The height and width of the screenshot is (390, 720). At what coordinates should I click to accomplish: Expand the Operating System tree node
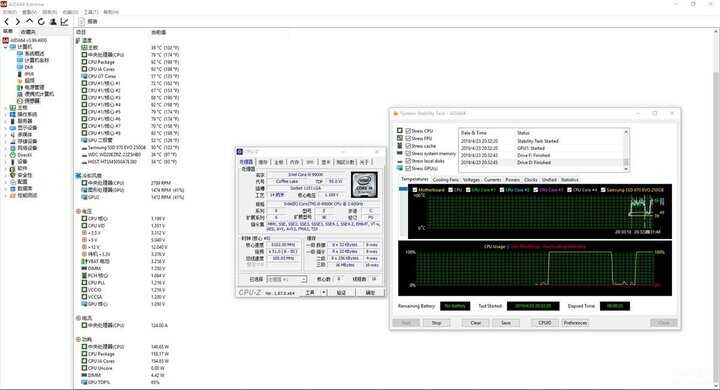point(6,114)
